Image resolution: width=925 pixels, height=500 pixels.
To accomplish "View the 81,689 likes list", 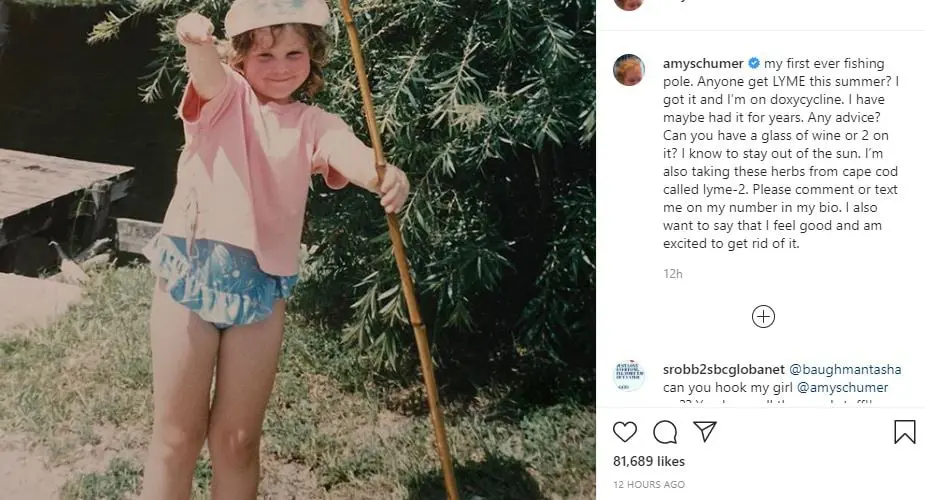I will point(649,461).
